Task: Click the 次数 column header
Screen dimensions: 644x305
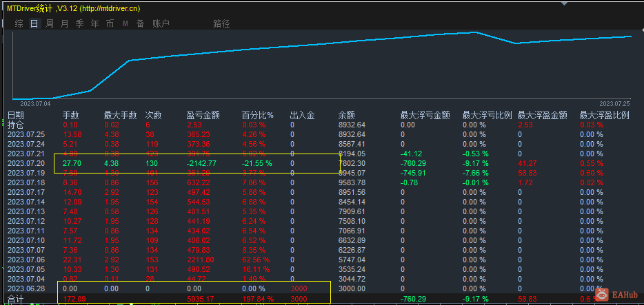Action: [154, 116]
